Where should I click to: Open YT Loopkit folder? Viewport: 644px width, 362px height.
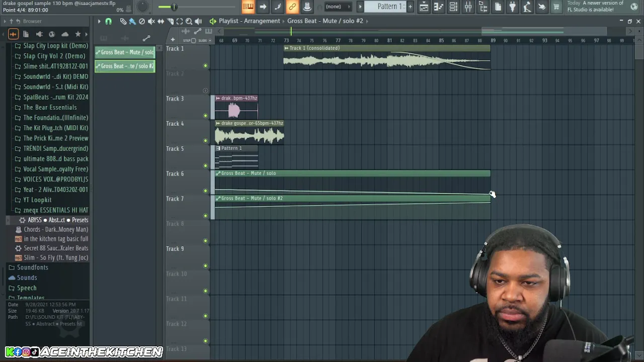[x=37, y=200]
